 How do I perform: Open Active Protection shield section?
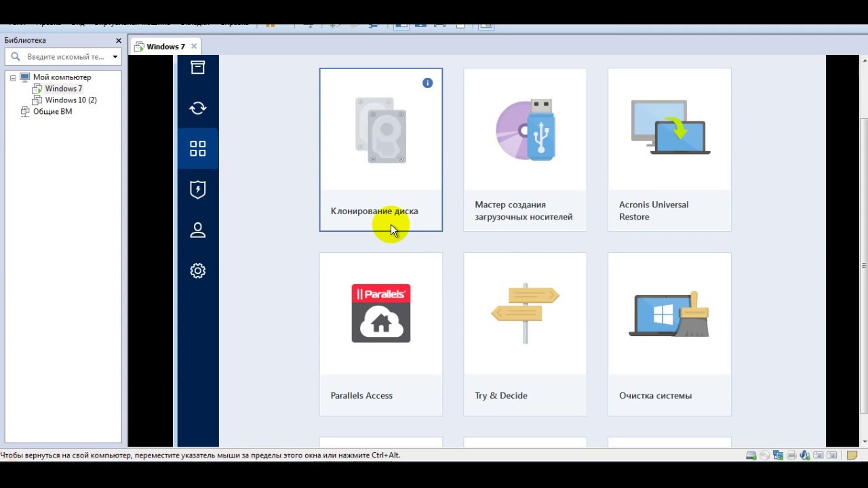[197, 190]
